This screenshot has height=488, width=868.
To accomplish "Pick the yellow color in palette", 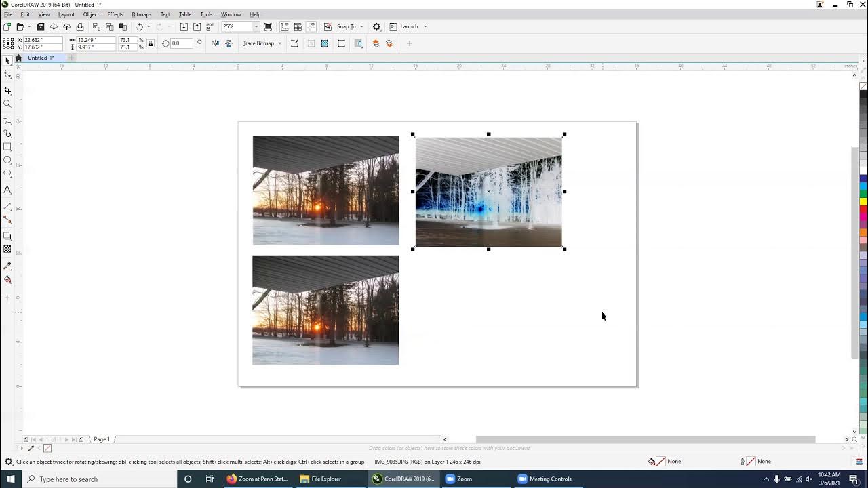I will 863,201.
